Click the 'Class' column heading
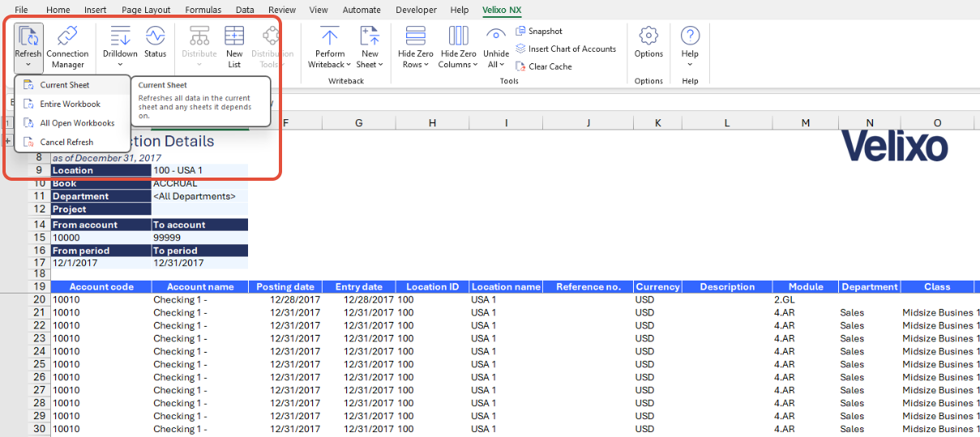This screenshot has width=980, height=437. [937, 286]
